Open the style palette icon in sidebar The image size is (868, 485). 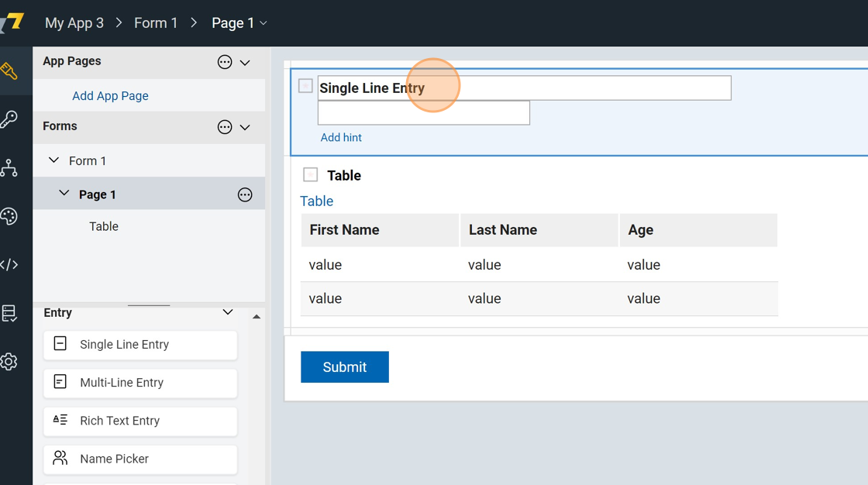9,216
